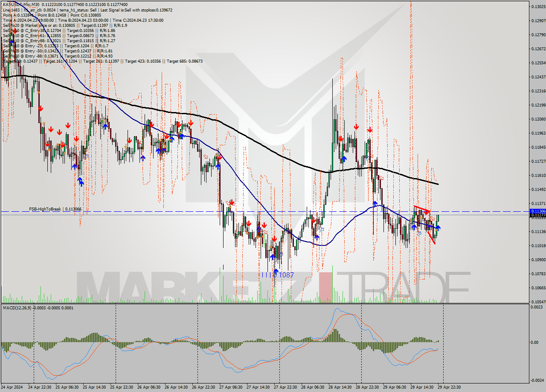Click the 'Last Signal is:Sell with stoploss' text
The image size is (546, 392).
pos(136,10)
